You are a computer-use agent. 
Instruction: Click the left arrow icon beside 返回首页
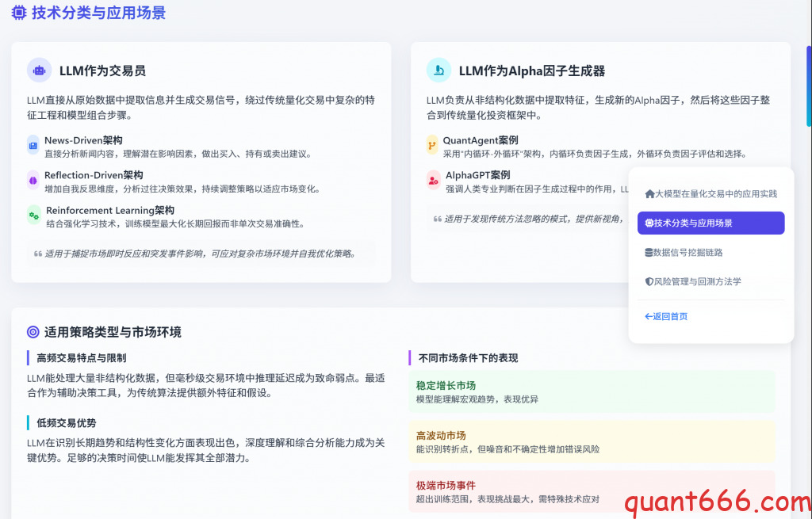tap(649, 316)
